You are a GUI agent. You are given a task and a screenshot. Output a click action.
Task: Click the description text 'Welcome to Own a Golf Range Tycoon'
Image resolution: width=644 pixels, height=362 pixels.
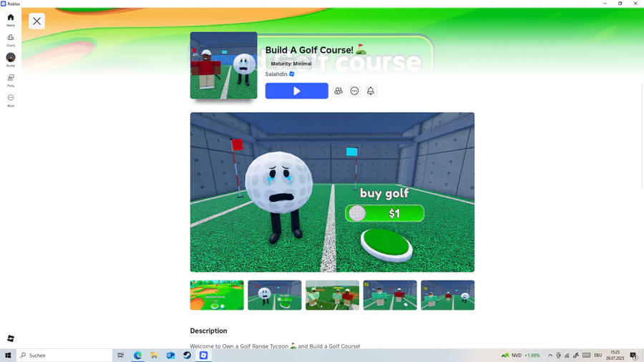tap(239, 346)
